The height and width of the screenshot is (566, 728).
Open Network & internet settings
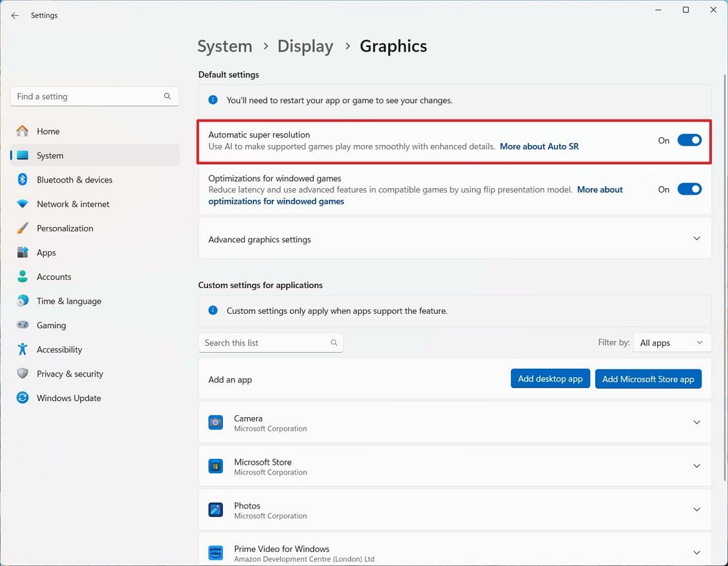[73, 204]
